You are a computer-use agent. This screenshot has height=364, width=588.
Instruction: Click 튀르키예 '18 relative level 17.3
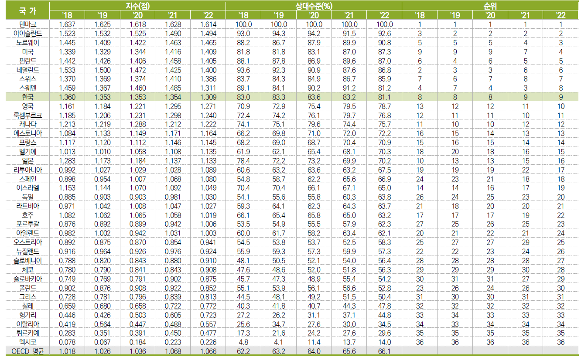pyautogui.click(x=243, y=333)
